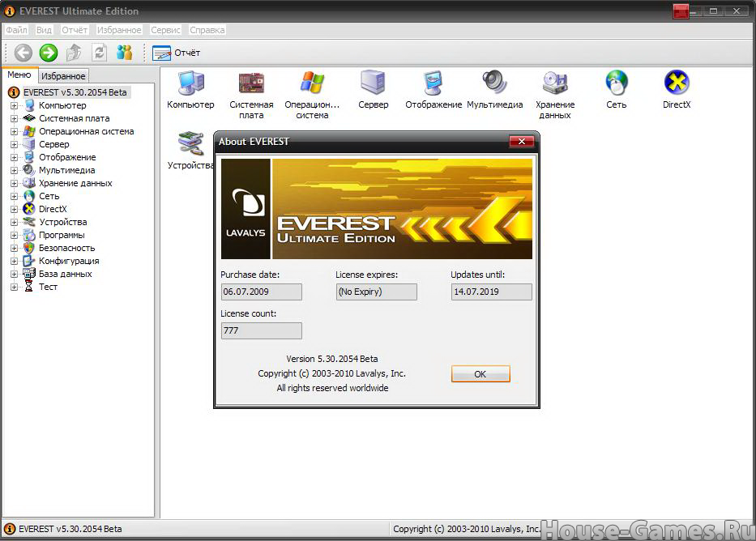Image resolution: width=756 pixels, height=541 pixels.
Task: Select Мультимедиа tree item
Action: tap(66, 170)
